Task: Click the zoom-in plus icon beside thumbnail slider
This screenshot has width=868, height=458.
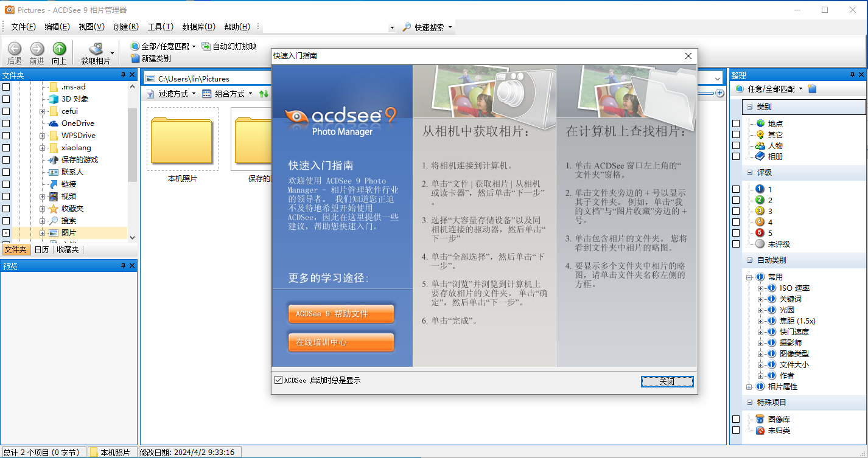Action: point(720,93)
